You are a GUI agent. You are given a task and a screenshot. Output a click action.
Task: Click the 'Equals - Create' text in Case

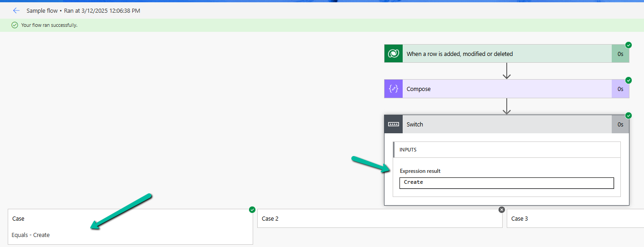[x=31, y=235]
